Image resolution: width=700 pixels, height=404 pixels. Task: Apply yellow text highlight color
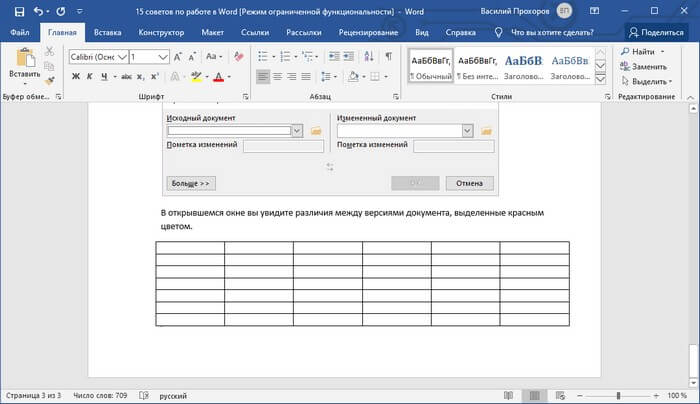[196, 77]
